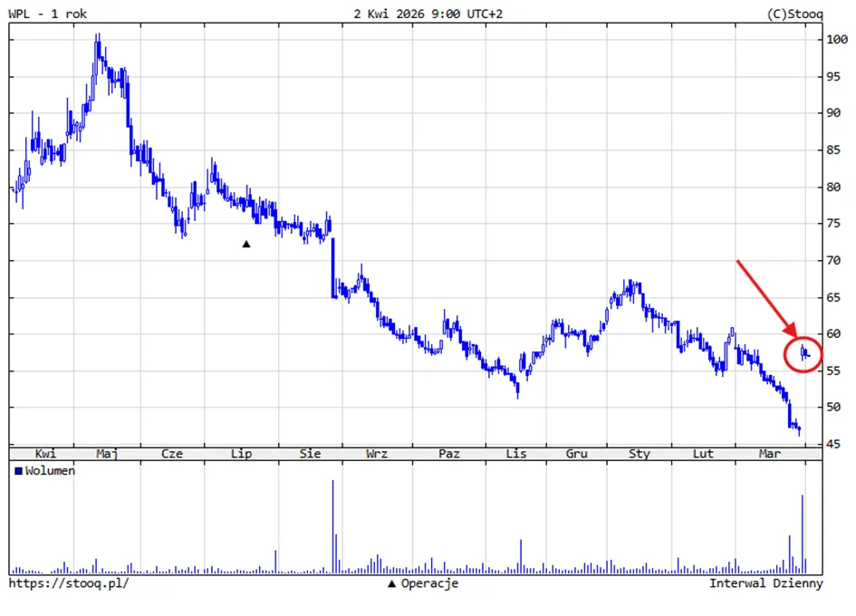Image resolution: width=856 pixels, height=616 pixels.
Task: Click the price axis value 50
Action: (x=833, y=408)
